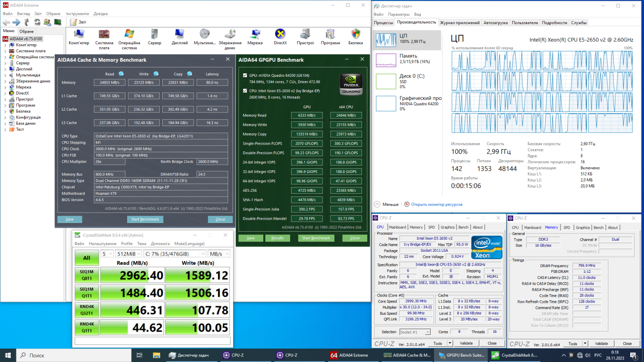Open File Explorer from the taskbar

click(x=156, y=355)
